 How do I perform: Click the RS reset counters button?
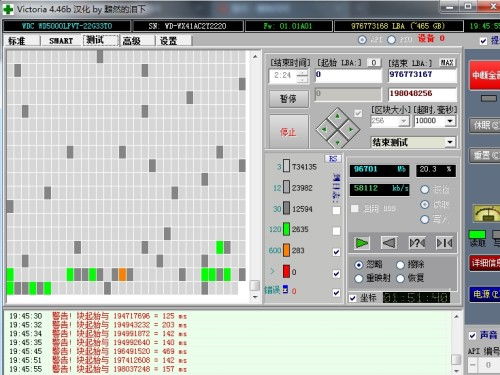click(x=333, y=159)
